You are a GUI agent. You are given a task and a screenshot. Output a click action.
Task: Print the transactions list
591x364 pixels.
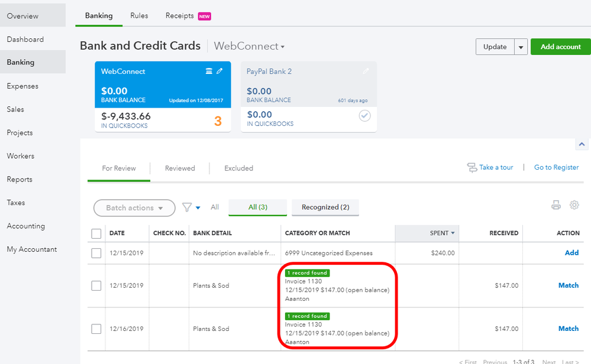pos(556,205)
